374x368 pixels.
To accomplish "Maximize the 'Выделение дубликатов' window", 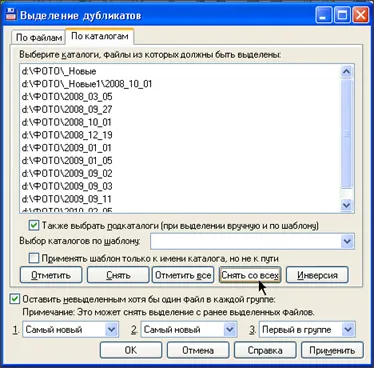I will pos(342,15).
